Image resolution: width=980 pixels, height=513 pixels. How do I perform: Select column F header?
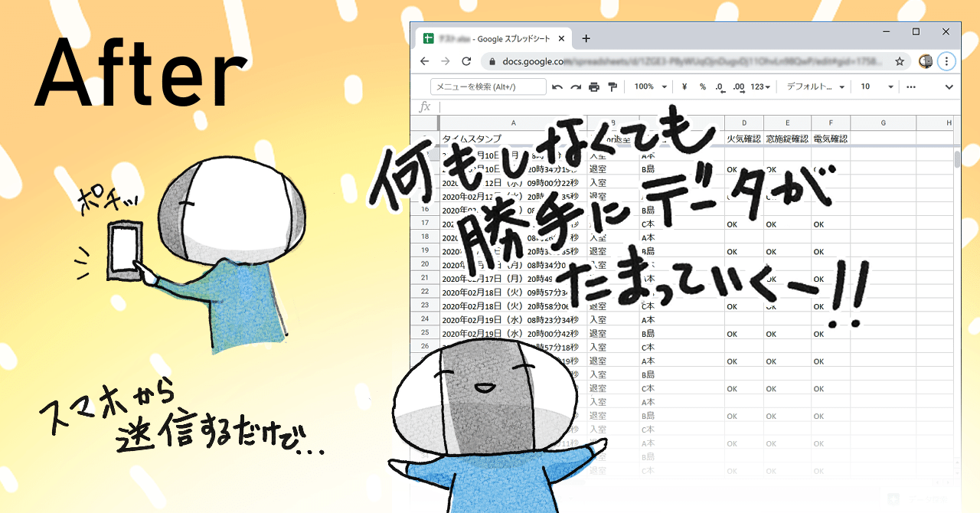[831, 123]
